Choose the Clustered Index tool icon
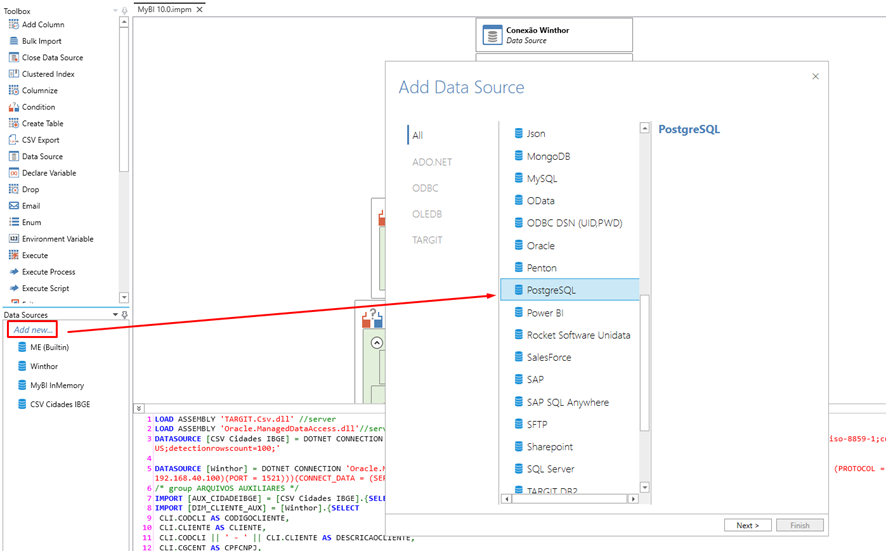Viewport: 886px width, 551px height. pos(14,73)
